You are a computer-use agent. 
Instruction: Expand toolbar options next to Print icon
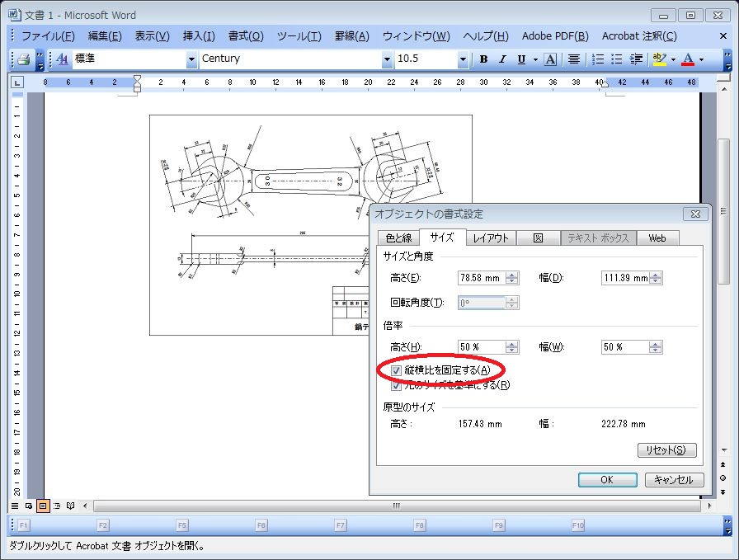pos(40,59)
